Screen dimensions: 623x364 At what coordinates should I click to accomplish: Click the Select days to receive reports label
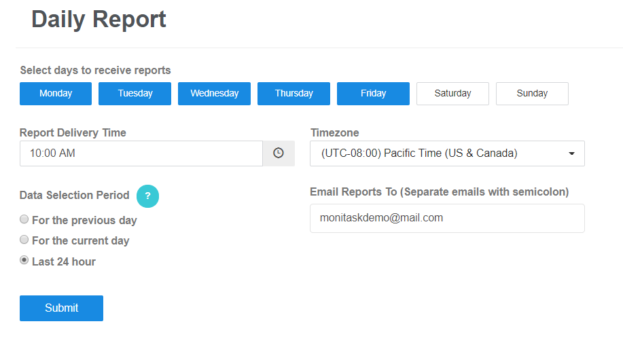95,70
